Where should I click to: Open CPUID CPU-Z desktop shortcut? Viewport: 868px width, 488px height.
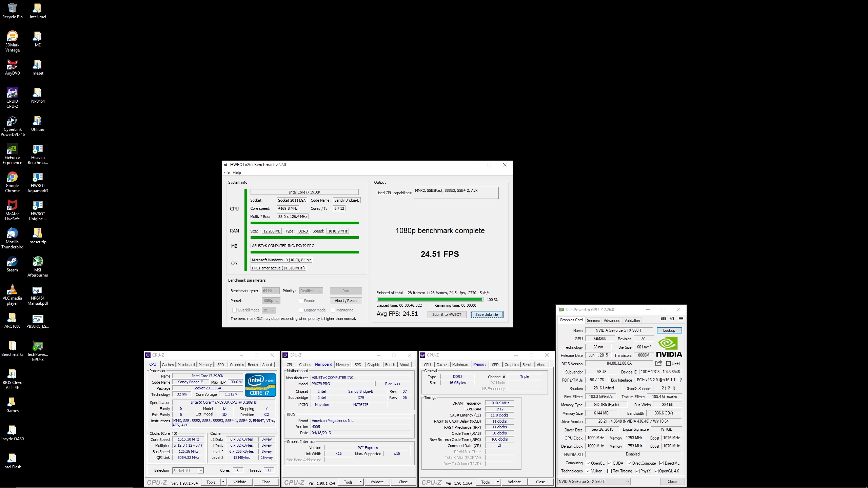coord(12,98)
